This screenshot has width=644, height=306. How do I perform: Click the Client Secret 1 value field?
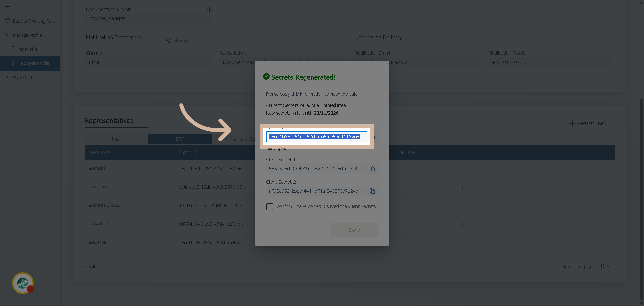click(x=317, y=169)
